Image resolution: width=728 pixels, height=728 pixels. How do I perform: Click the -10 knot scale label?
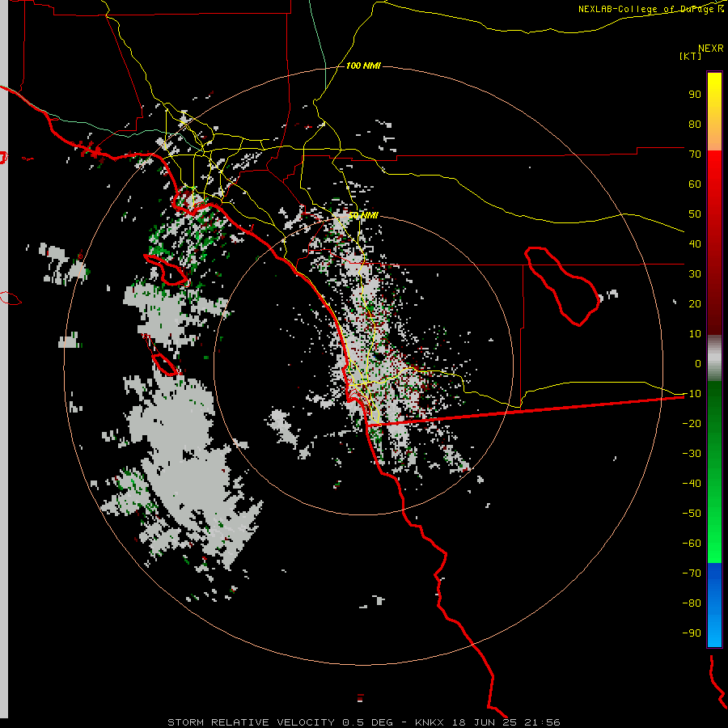tap(692, 394)
